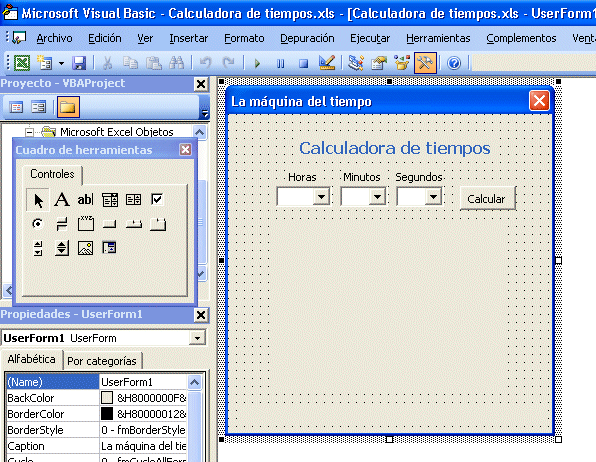Toggle the Toolbox hammer-wrench icon
This screenshot has width=596, height=462.
(425, 63)
